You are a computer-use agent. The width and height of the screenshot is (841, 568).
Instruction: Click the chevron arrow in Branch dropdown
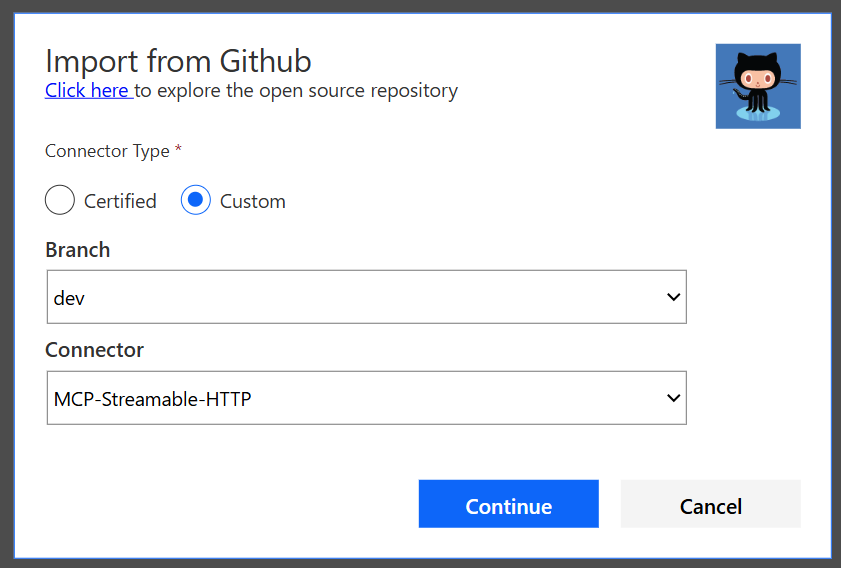673,297
